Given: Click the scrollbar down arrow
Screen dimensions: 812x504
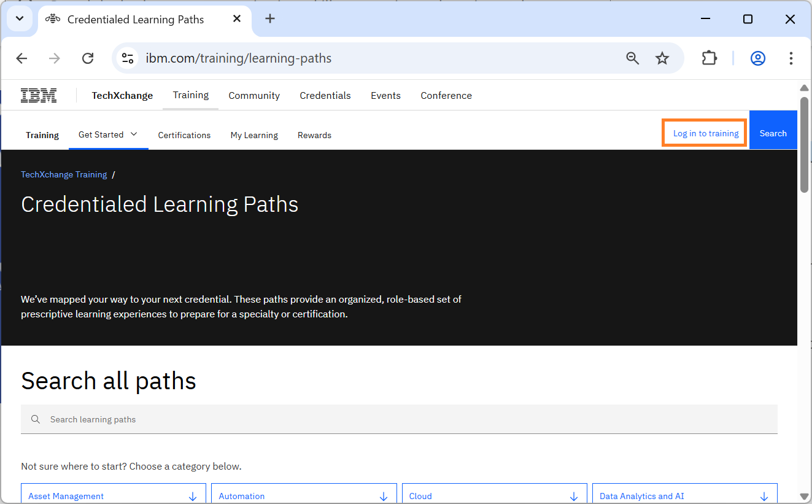Looking at the screenshot, I should [804, 496].
